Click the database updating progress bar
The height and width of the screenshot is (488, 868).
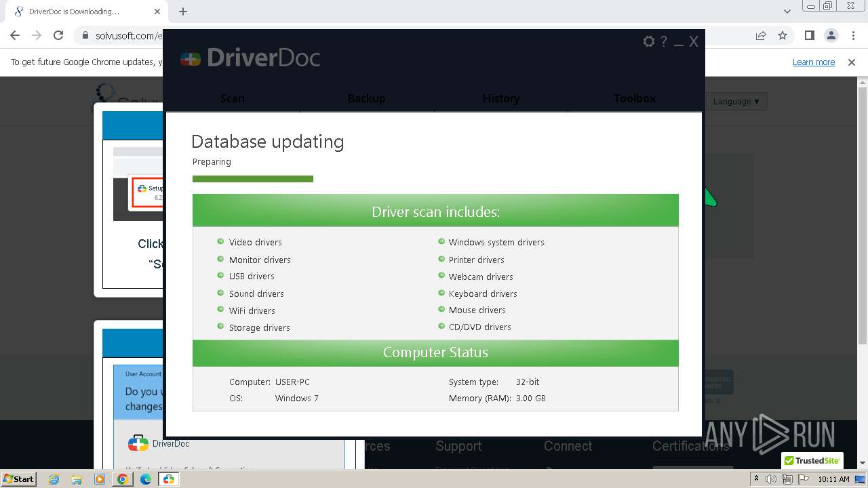point(253,179)
